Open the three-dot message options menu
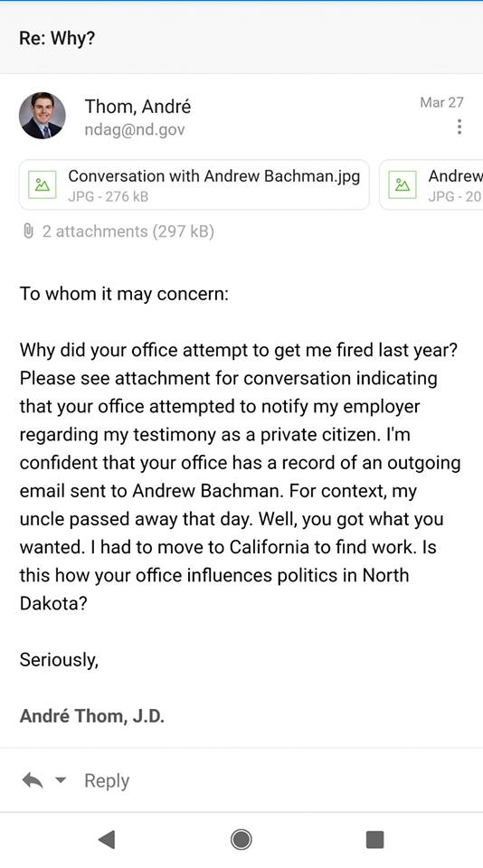The image size is (483, 868). [x=459, y=127]
